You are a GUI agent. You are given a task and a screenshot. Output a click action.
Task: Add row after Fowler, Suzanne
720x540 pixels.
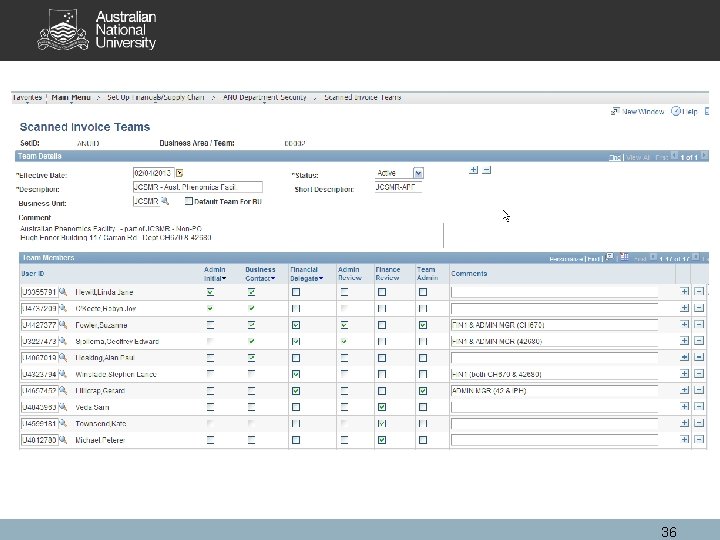pos(685,325)
